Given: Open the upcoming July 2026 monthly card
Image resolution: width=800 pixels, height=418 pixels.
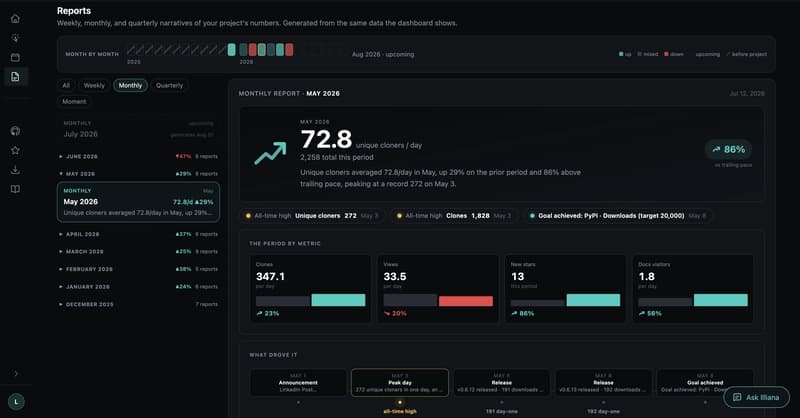Looking at the screenshot, I should click(x=139, y=130).
